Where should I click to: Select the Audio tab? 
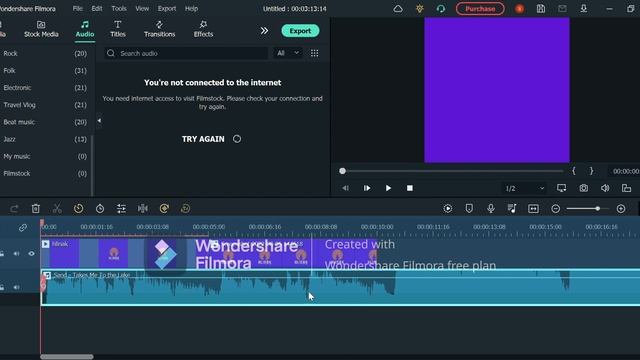pyautogui.click(x=85, y=29)
